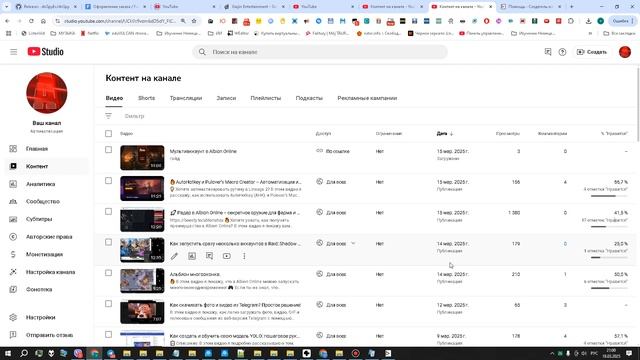Open 'Для всех' visibility for Telegram video
The image size is (640, 360).
coord(331,305)
